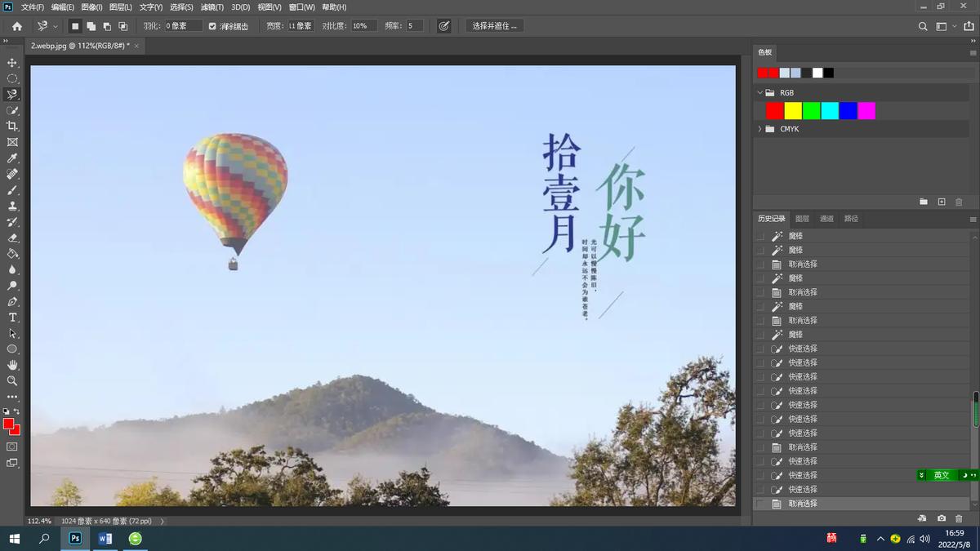Switch to the 路径 tab

click(x=851, y=219)
